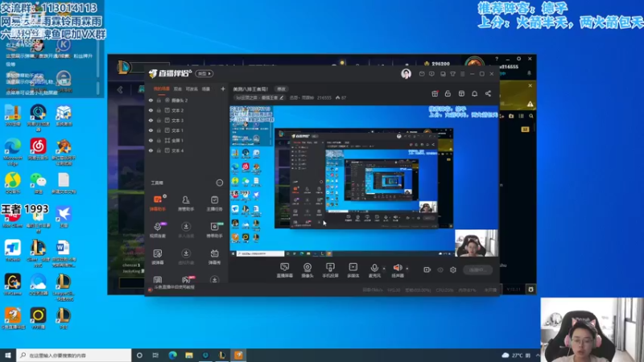Toggle the preview eye icon near settings
644x362 pixels.
point(440,269)
